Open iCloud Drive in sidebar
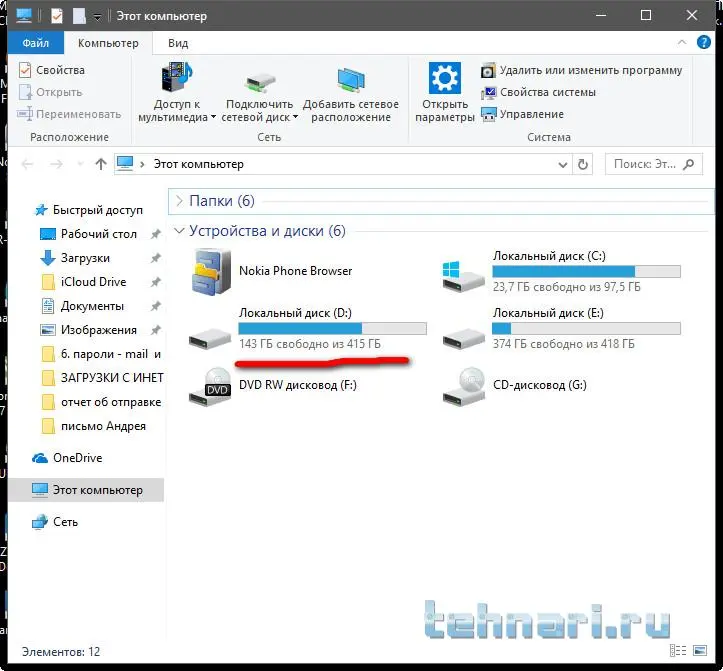Screen dimensions: 723x671 tap(93, 282)
